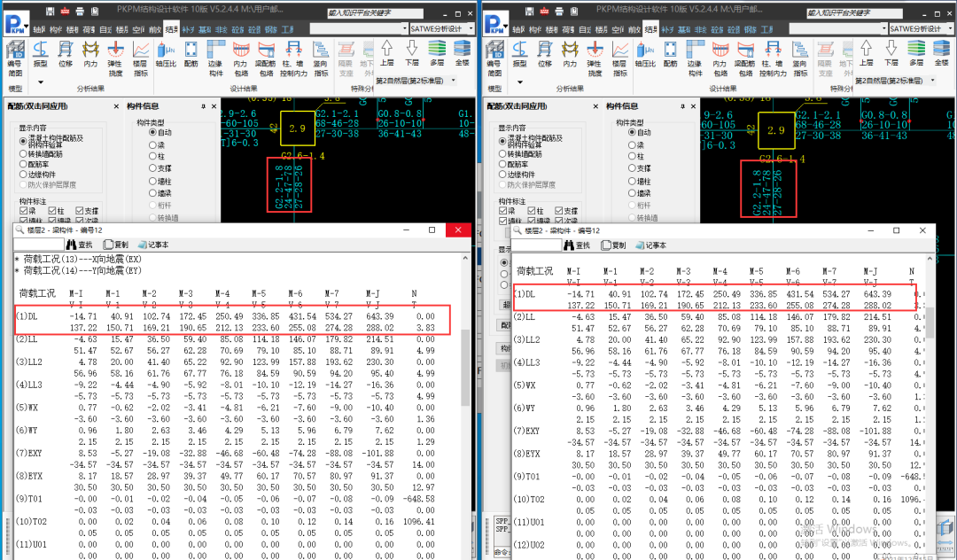This screenshot has width=957, height=560.
Task: Expand 第2自然层 floor dropdown in left window
Action: (454, 81)
